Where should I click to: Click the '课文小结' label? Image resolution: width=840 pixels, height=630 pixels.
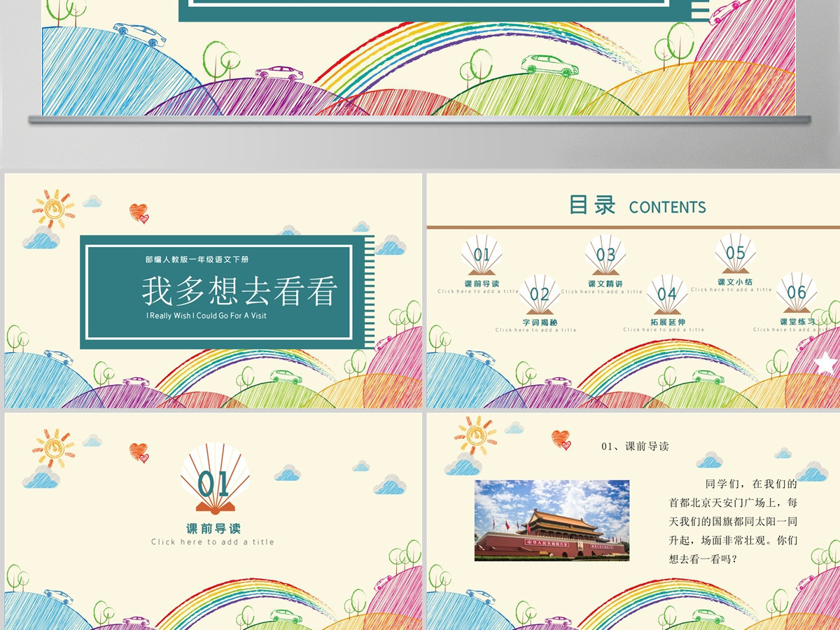(x=736, y=281)
